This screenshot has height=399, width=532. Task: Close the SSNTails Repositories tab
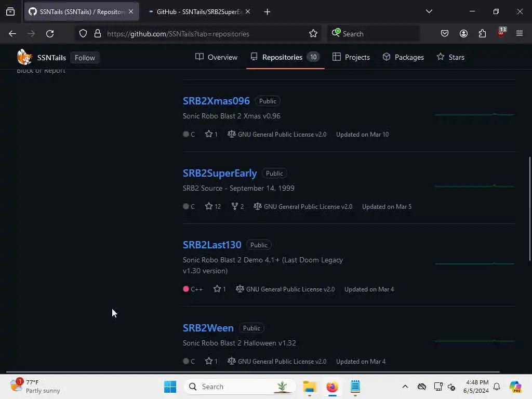(x=131, y=11)
